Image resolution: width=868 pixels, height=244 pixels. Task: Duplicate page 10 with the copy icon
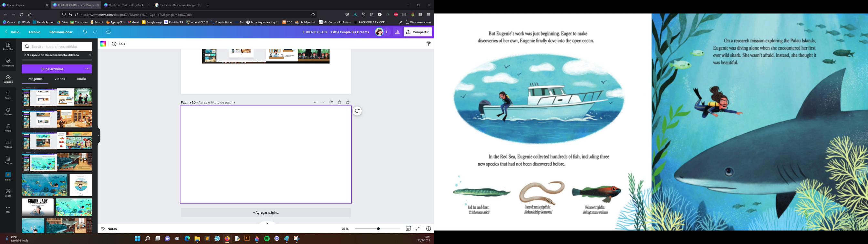331,102
